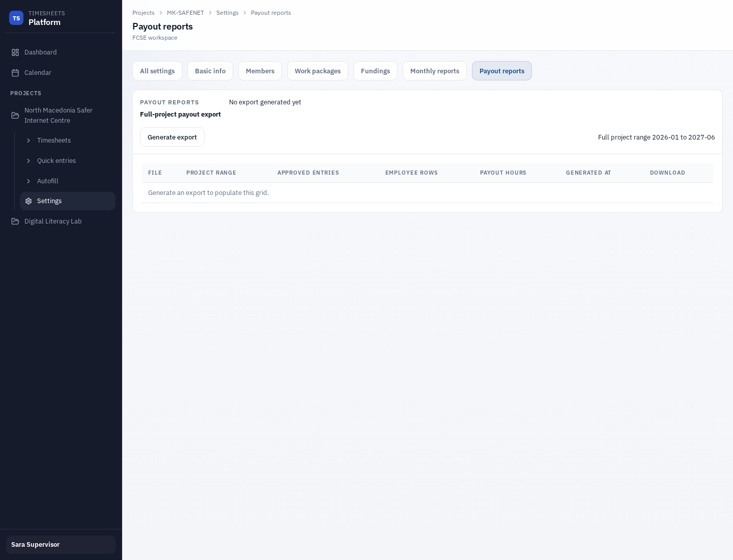Click the gear icon next to Settings
733x560 pixels.
29,201
